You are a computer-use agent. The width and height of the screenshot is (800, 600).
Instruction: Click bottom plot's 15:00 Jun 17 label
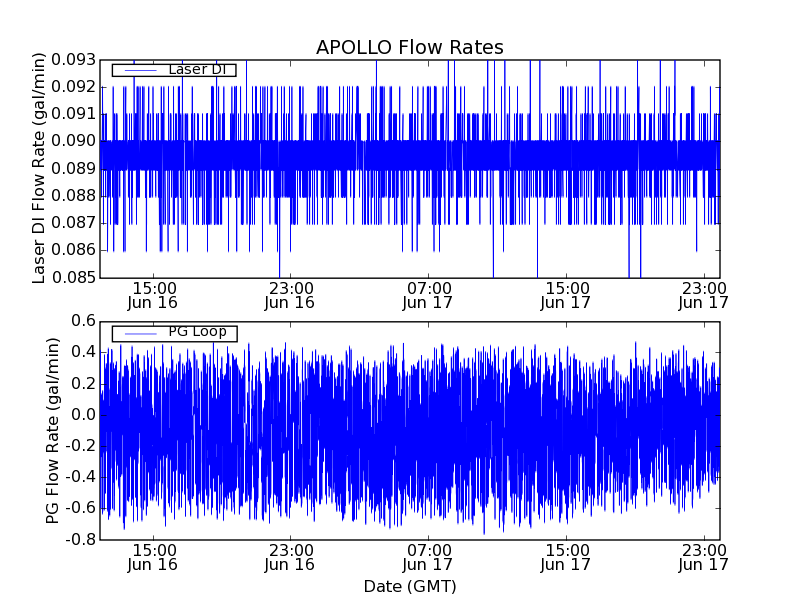[x=566, y=558]
